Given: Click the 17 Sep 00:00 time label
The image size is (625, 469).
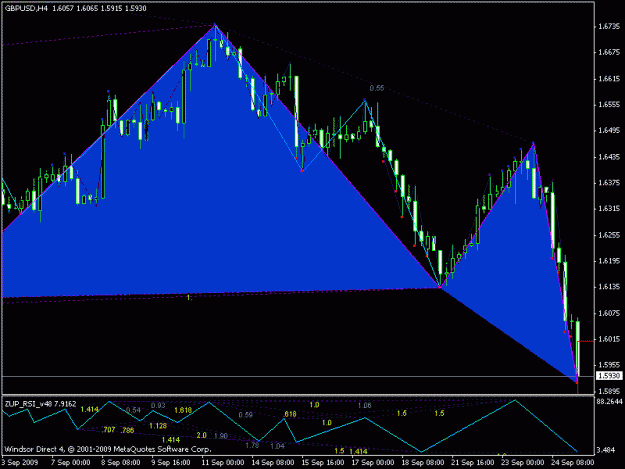Looking at the screenshot, I should (373, 463).
